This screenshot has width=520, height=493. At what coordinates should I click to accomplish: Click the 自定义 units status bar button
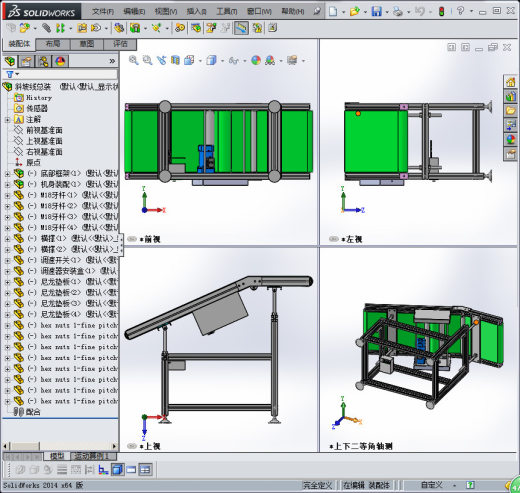coord(432,485)
